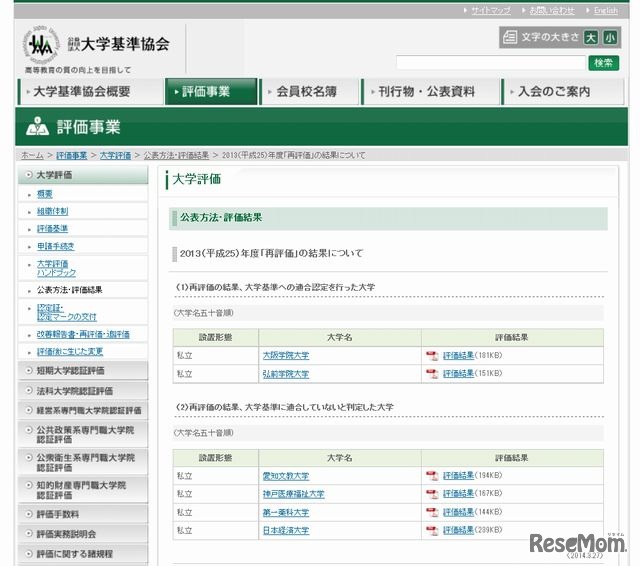The width and height of the screenshot is (640, 566).
Task: Open 評価基準 sidebar link
Action: (52, 229)
